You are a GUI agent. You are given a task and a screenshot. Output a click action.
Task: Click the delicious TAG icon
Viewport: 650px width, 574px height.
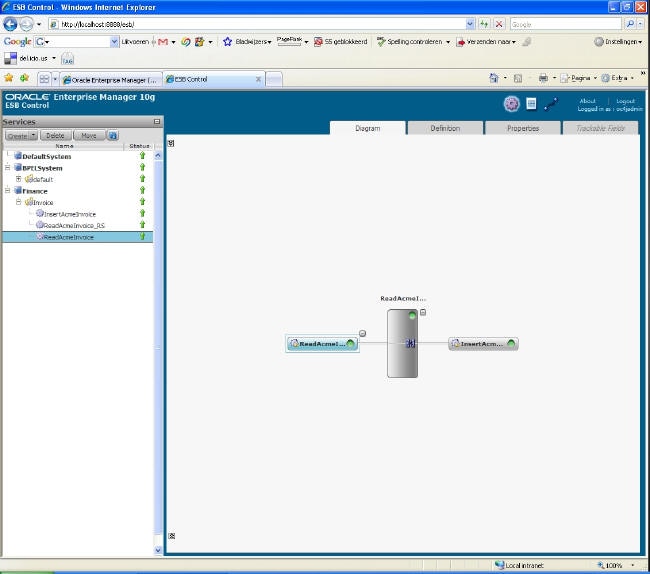[x=68, y=59]
